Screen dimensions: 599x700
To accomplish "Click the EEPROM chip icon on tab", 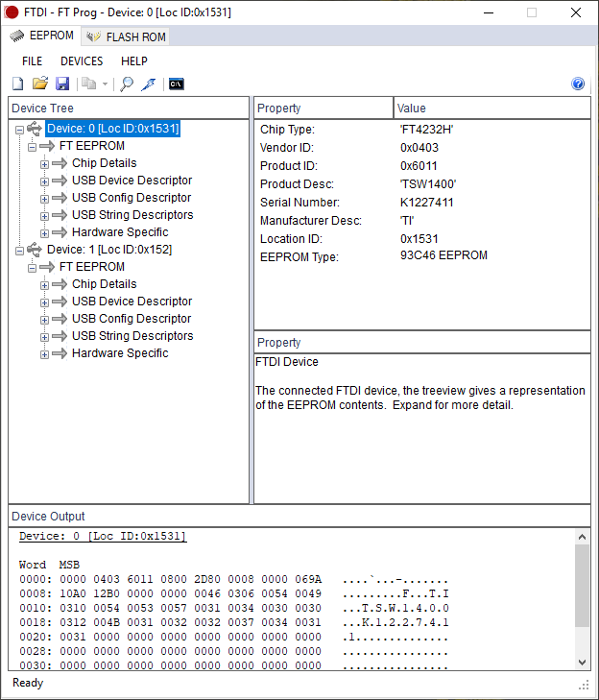I will pyautogui.click(x=17, y=36).
